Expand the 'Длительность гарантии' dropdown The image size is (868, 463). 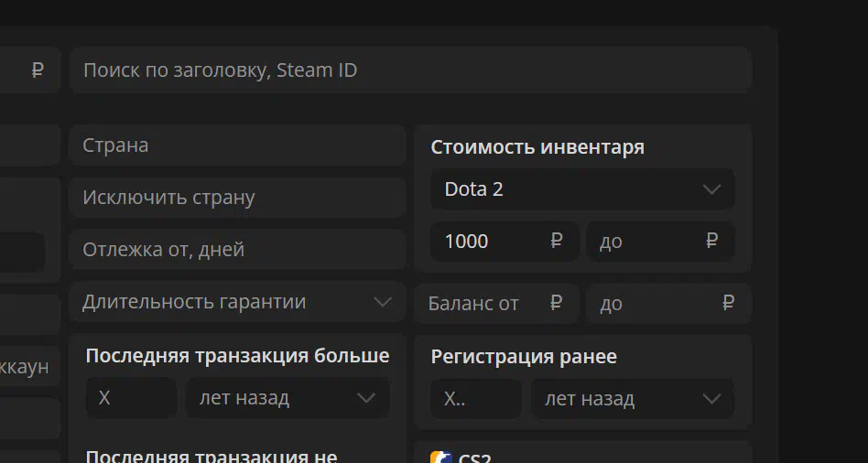pos(236,302)
